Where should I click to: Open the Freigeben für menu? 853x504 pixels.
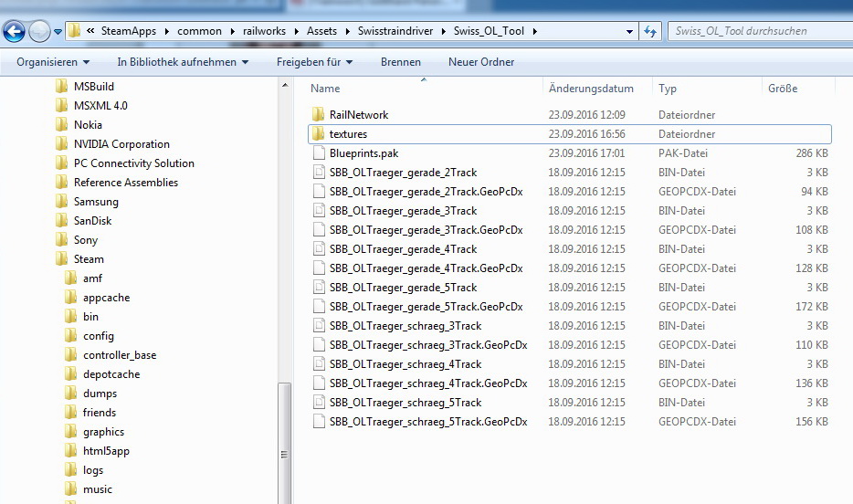coord(314,62)
